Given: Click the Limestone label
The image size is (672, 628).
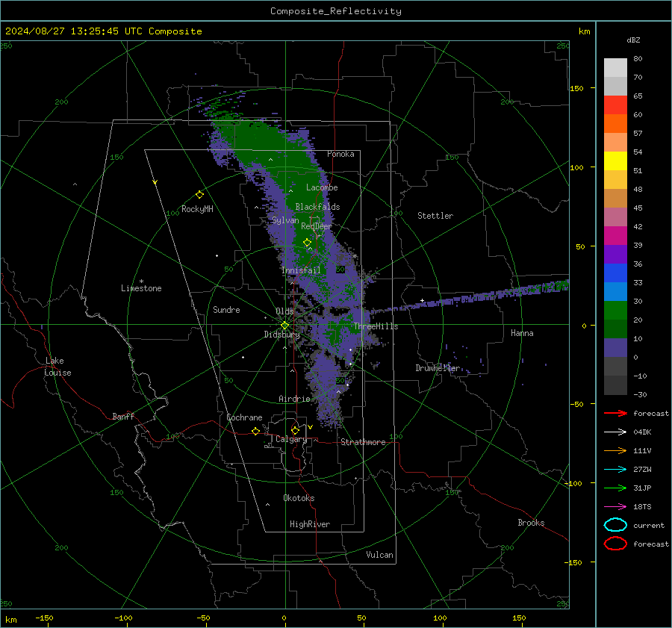Looking at the screenshot, I should pyautogui.click(x=141, y=288).
